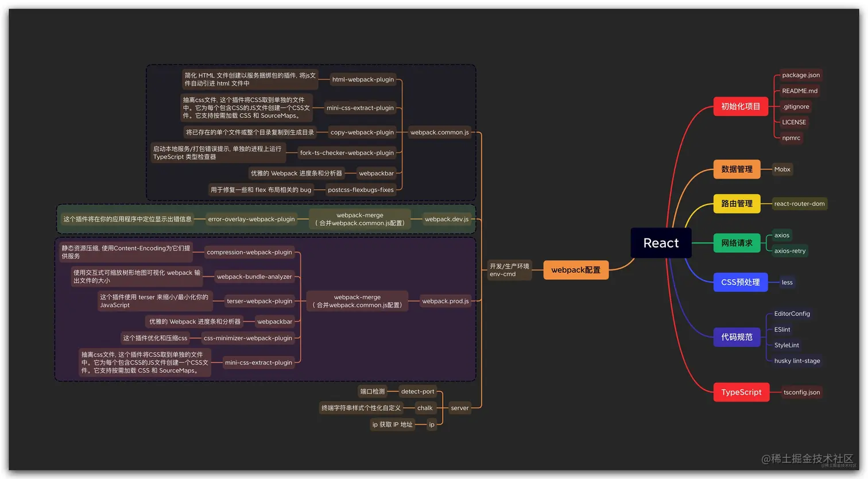Click the ESlint leaf

click(782, 330)
